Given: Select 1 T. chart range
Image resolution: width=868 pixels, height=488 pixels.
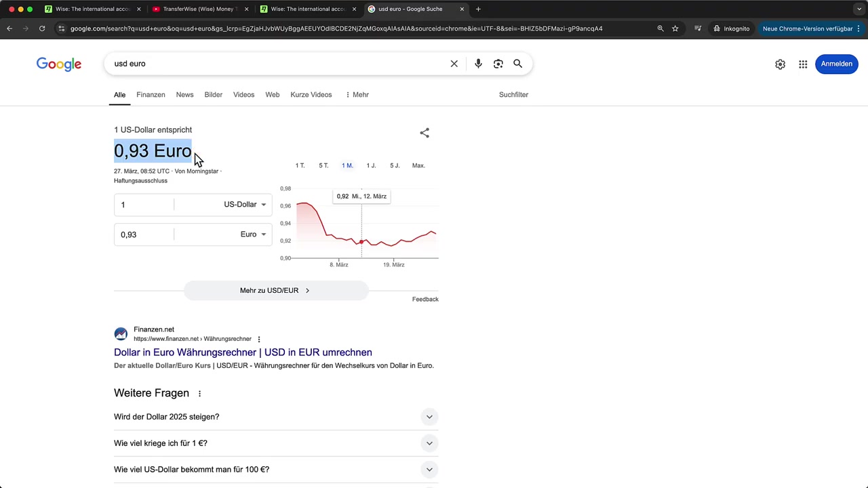Looking at the screenshot, I should click(x=300, y=165).
